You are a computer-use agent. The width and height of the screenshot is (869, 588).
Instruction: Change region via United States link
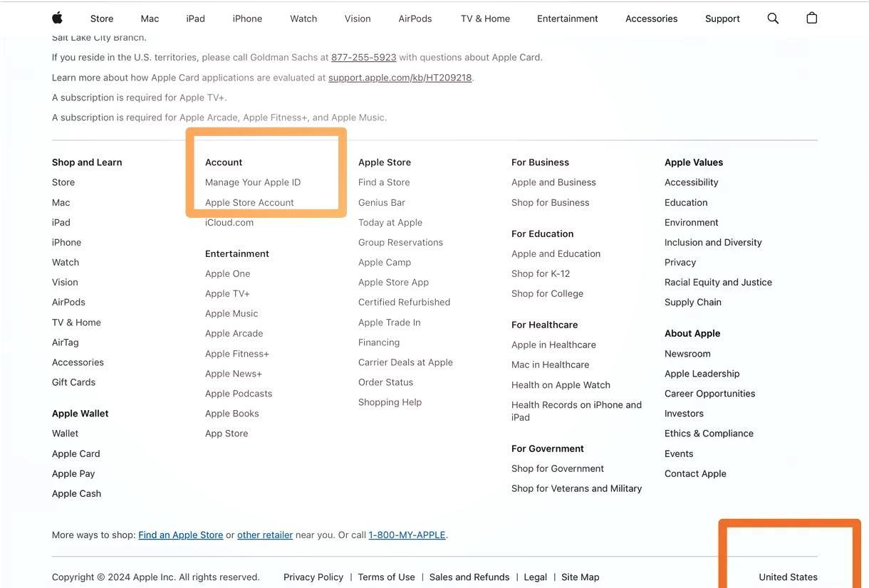tap(788, 577)
